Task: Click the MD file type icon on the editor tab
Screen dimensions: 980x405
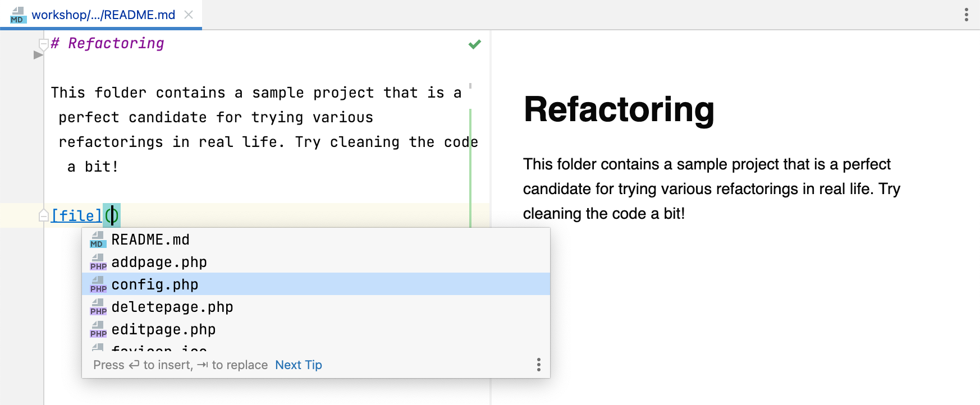Action: [16, 15]
